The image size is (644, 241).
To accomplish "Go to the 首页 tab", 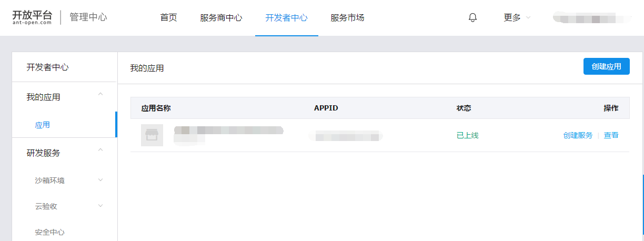I will pyautogui.click(x=168, y=18).
